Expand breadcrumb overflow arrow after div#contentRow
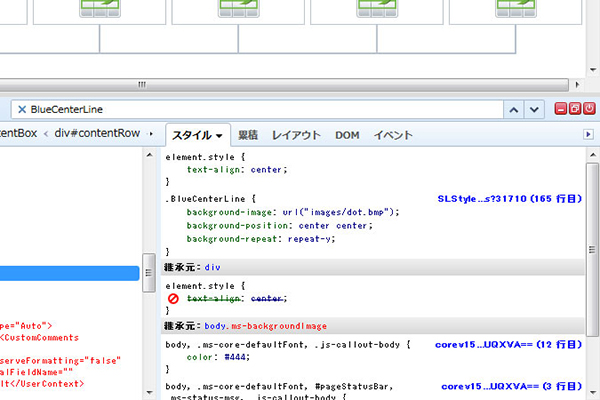The image size is (600, 400). click(x=152, y=134)
